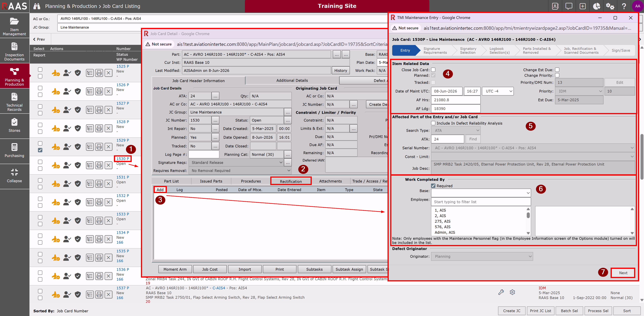644x316 pixels.
Task: Click the AF Hrs input field
Action: (456, 100)
